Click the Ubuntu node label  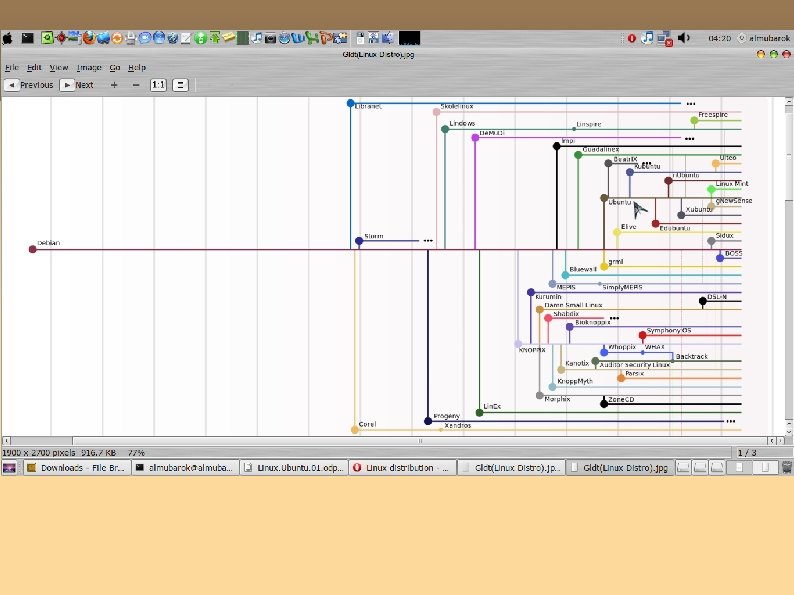(620, 202)
